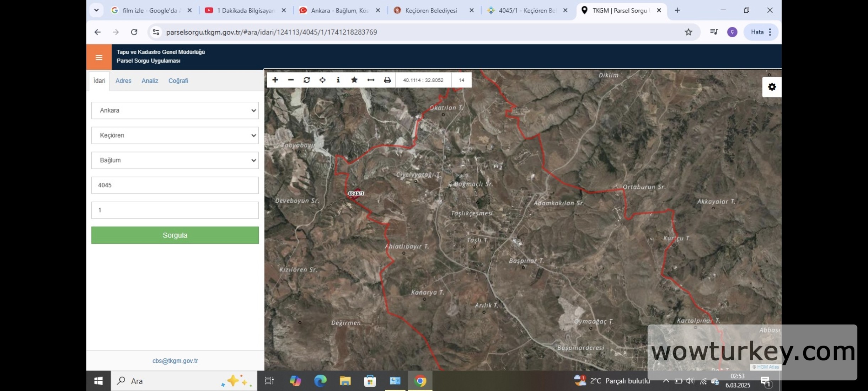Image resolution: width=868 pixels, height=391 pixels.
Task: Open the Coğrafi tab
Action: 178,81
